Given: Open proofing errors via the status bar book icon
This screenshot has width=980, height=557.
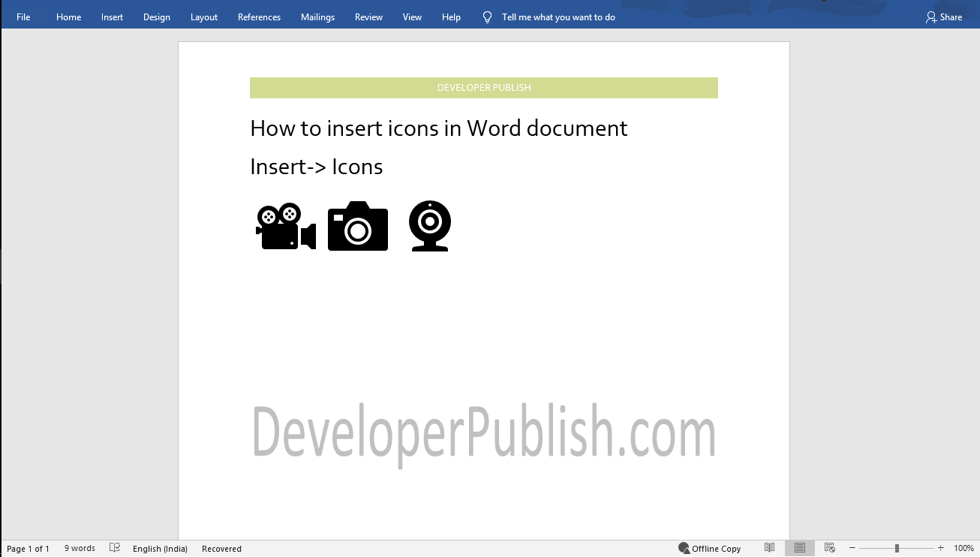Looking at the screenshot, I should point(114,548).
